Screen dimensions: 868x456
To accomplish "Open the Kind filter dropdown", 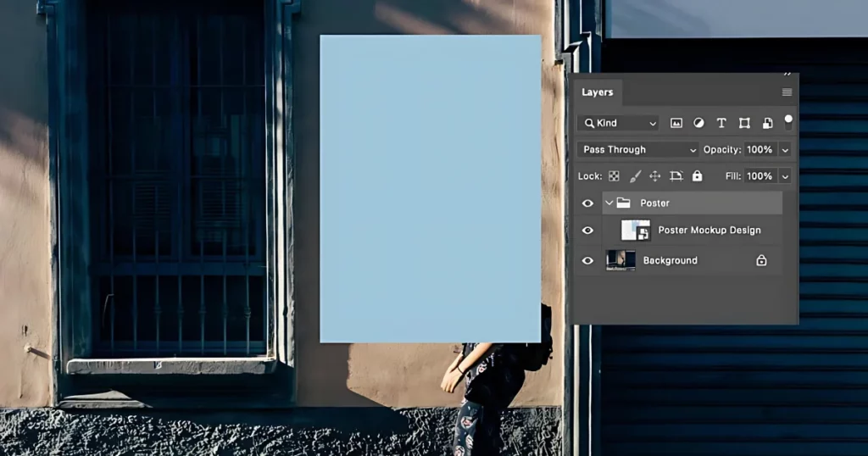I will click(x=619, y=123).
